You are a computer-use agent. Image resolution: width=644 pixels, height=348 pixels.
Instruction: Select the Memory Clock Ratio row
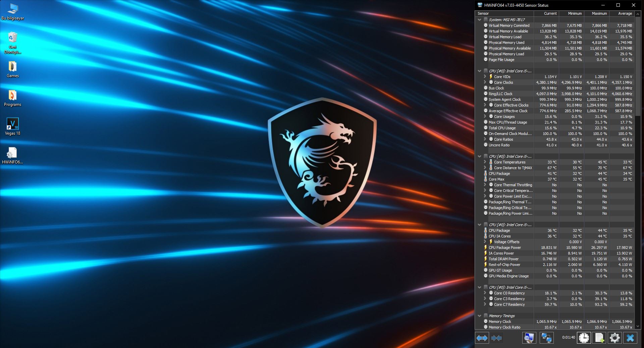[x=555, y=327]
